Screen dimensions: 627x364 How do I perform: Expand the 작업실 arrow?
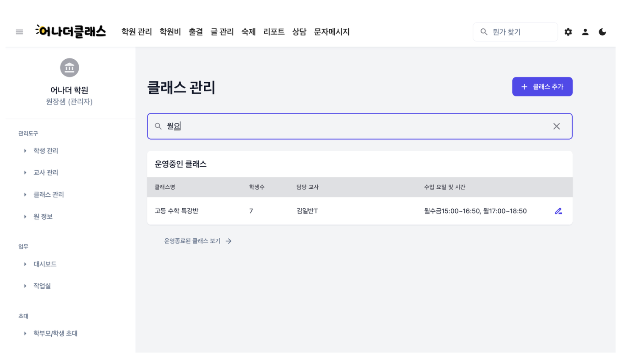[25, 286]
